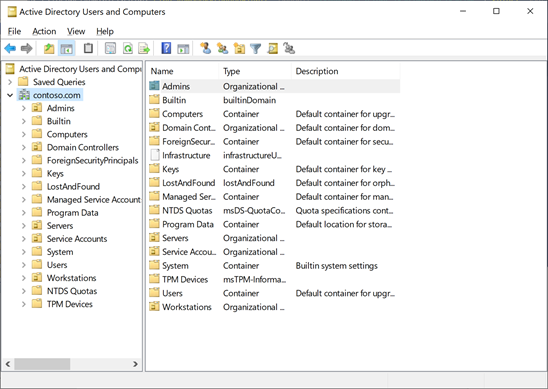Select ForeignSecurityPrincipals in the tree
Viewport: 548px width, 389px height.
[92, 160]
